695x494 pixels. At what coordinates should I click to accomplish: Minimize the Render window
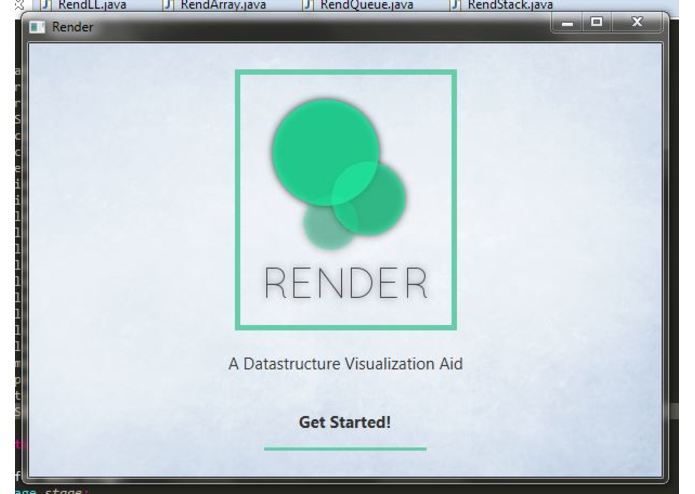(x=567, y=22)
